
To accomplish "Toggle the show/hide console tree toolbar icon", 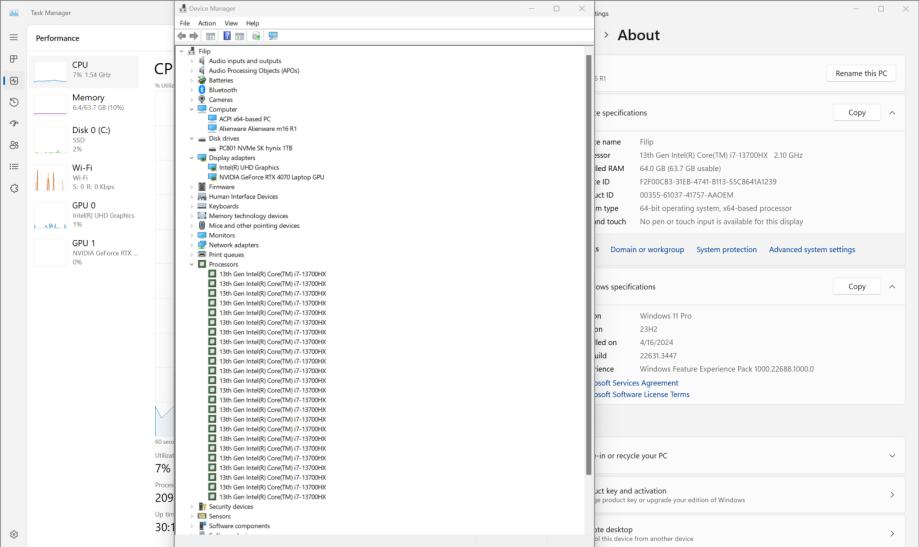I will [x=210, y=36].
